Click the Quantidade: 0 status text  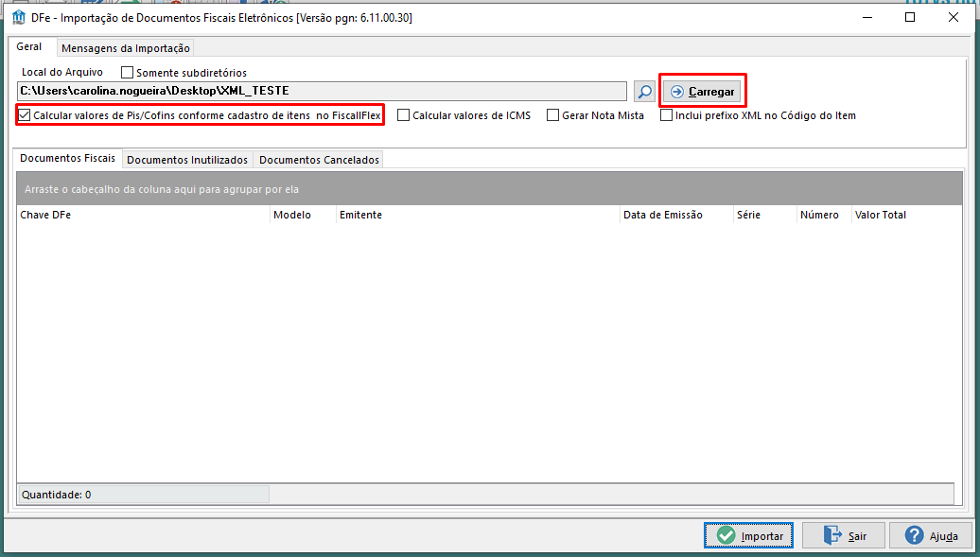(56, 495)
